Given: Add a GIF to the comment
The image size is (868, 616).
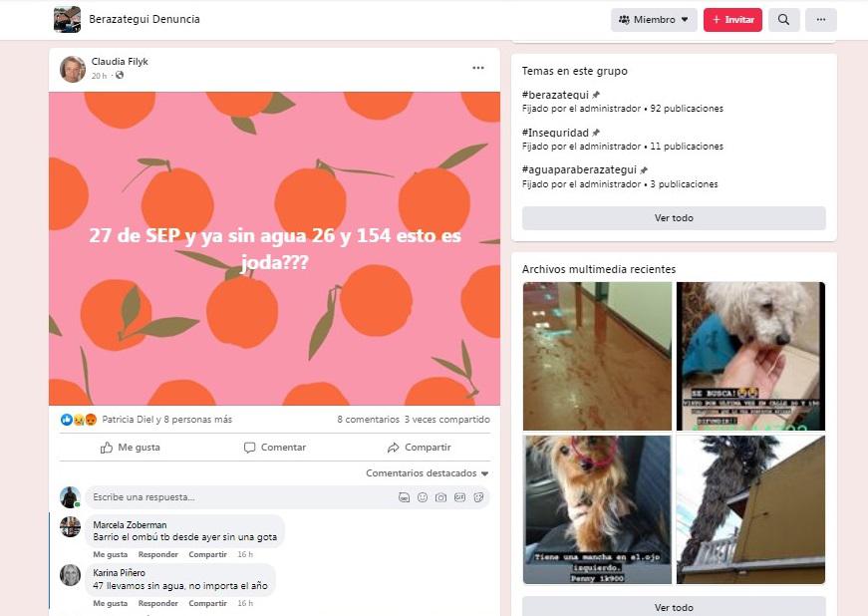Looking at the screenshot, I should (459, 497).
